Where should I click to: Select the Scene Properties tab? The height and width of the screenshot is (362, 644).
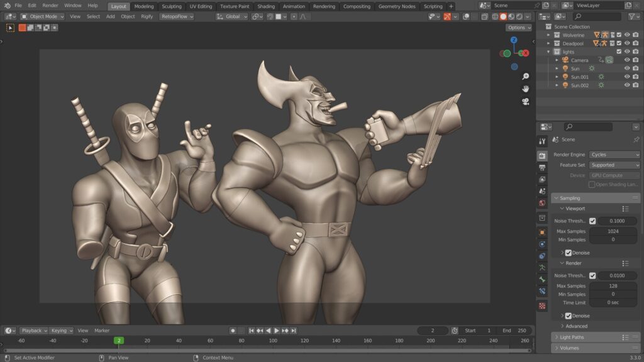point(542,190)
